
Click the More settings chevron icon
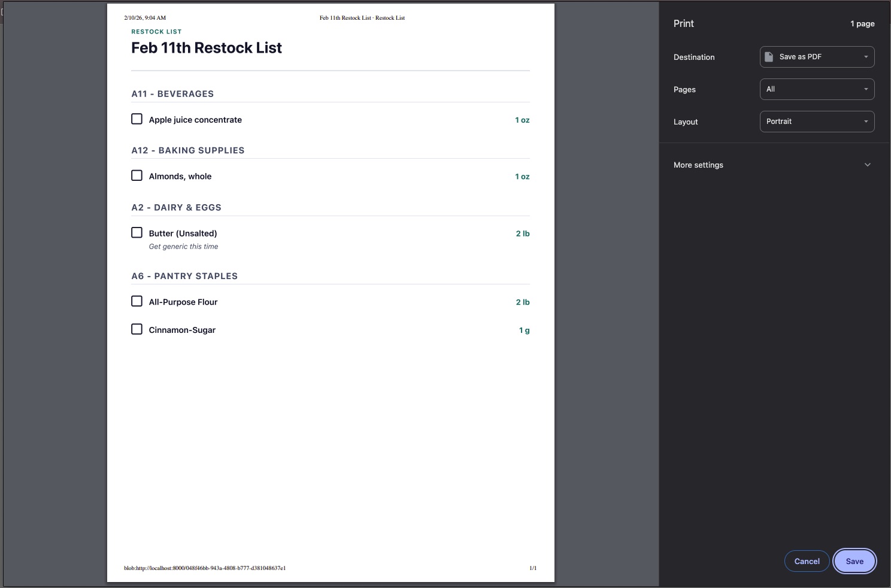(867, 165)
